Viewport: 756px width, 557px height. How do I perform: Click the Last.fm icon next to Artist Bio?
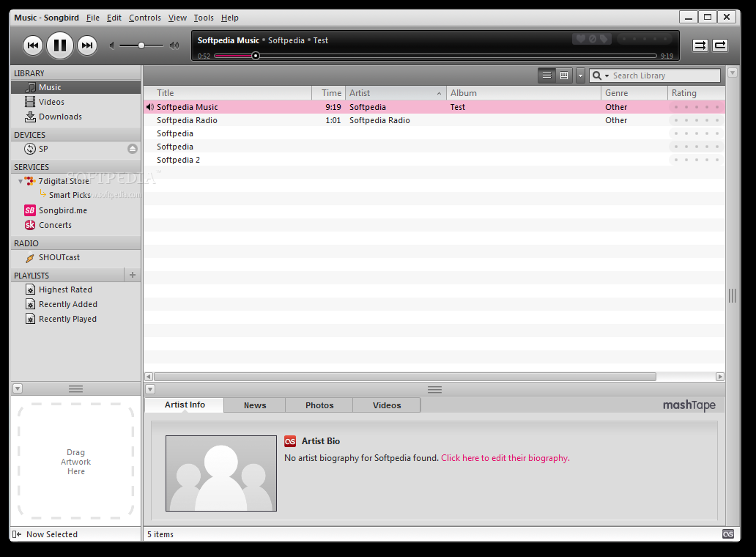[290, 441]
